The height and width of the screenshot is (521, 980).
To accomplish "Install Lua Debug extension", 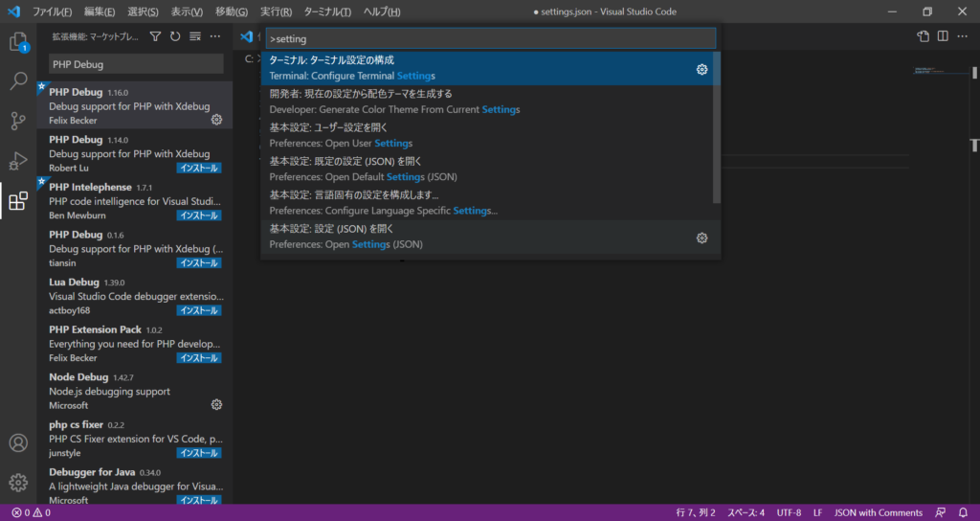I will (x=199, y=310).
